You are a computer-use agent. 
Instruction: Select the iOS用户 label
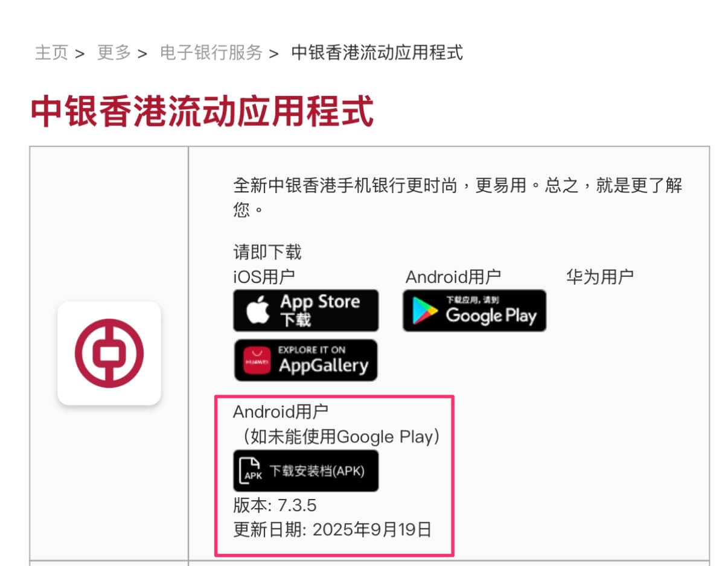click(264, 277)
